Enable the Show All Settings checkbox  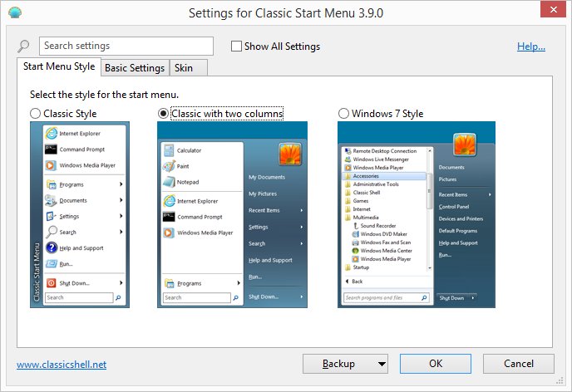tap(236, 47)
